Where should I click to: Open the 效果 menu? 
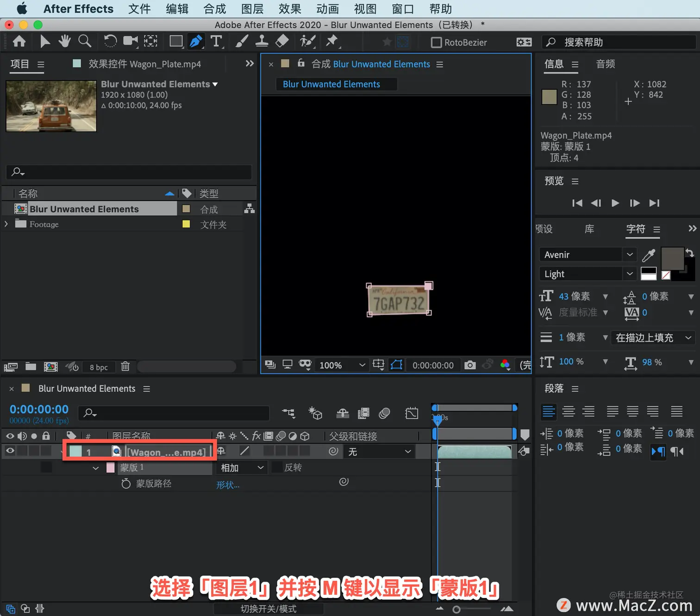290,9
